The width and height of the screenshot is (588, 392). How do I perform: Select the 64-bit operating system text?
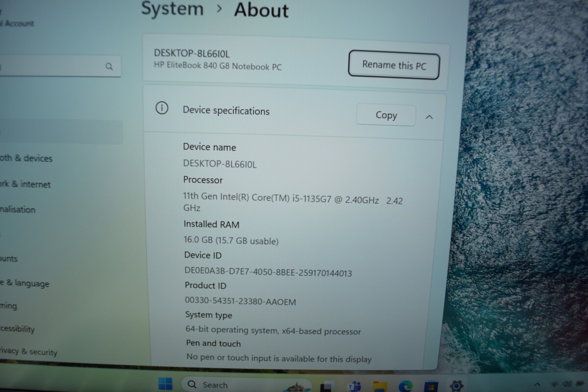[273, 331]
